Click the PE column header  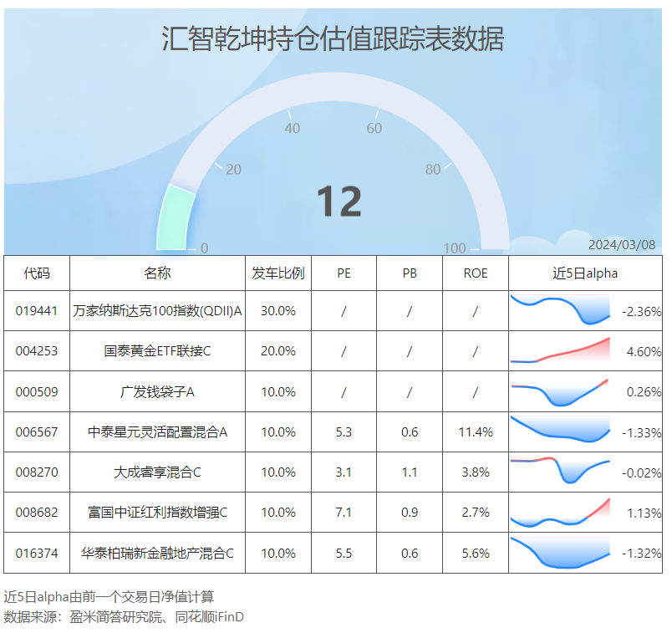[344, 273]
